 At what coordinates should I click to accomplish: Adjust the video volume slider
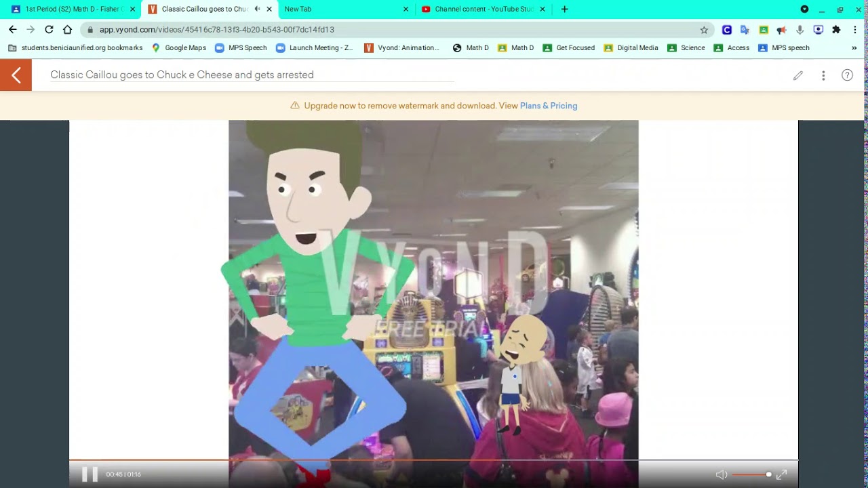(751, 474)
